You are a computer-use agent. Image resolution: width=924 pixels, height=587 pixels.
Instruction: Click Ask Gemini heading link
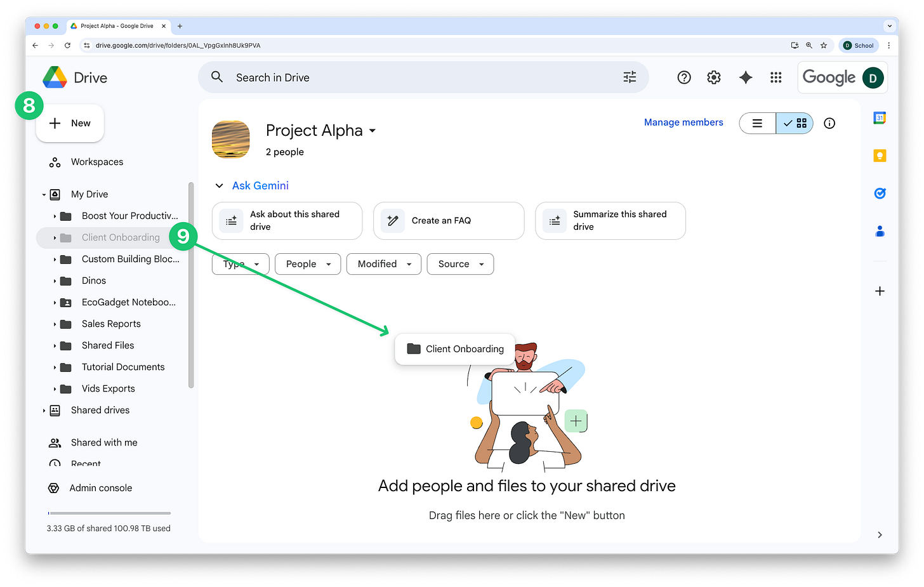(260, 186)
